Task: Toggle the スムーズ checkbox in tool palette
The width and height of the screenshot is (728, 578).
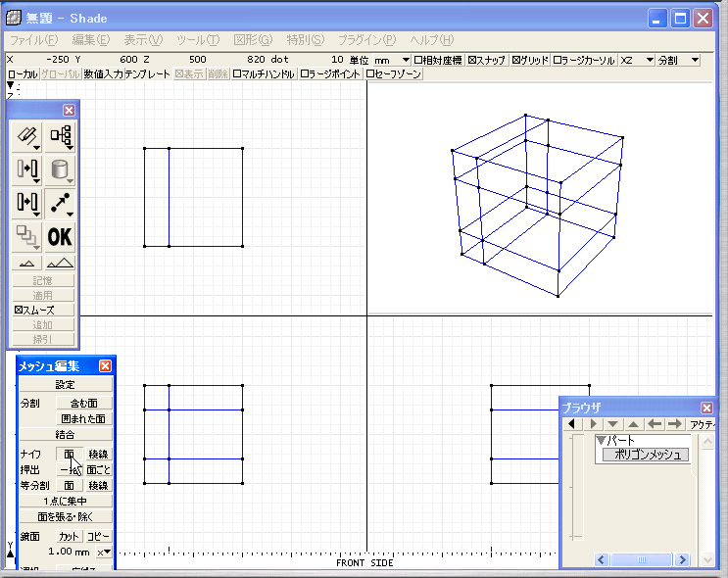Action: 34,310
